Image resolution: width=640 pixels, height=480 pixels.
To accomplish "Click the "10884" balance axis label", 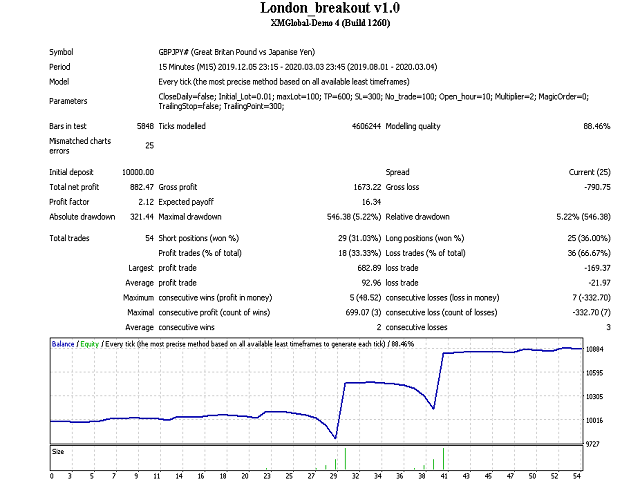I will tap(595, 349).
